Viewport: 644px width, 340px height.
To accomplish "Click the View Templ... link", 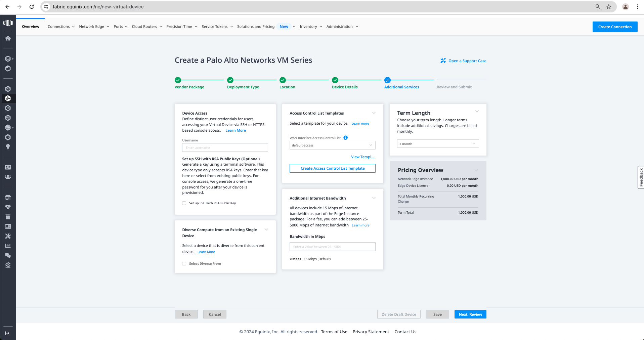I will pyautogui.click(x=363, y=157).
